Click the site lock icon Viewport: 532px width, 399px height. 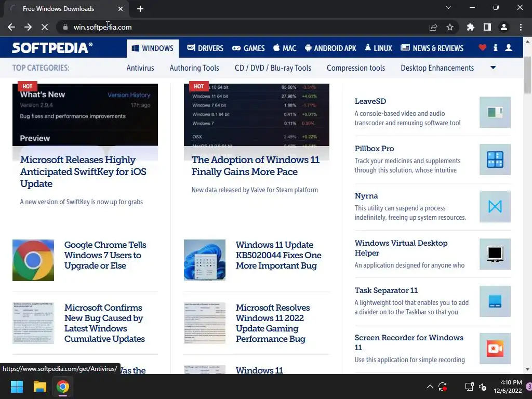coord(65,27)
